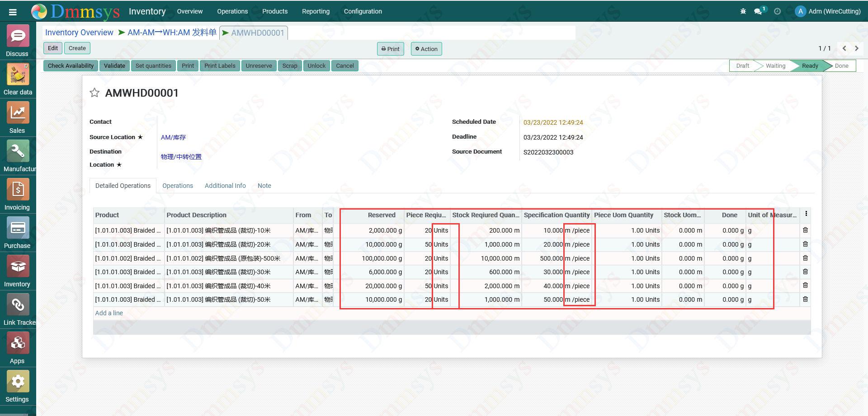
Task: Open the Invoicing app icon
Action: point(18,189)
